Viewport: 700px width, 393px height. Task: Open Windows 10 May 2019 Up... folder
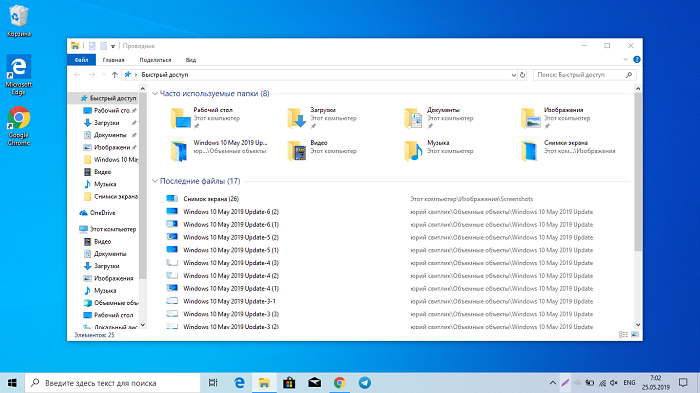coord(219,151)
